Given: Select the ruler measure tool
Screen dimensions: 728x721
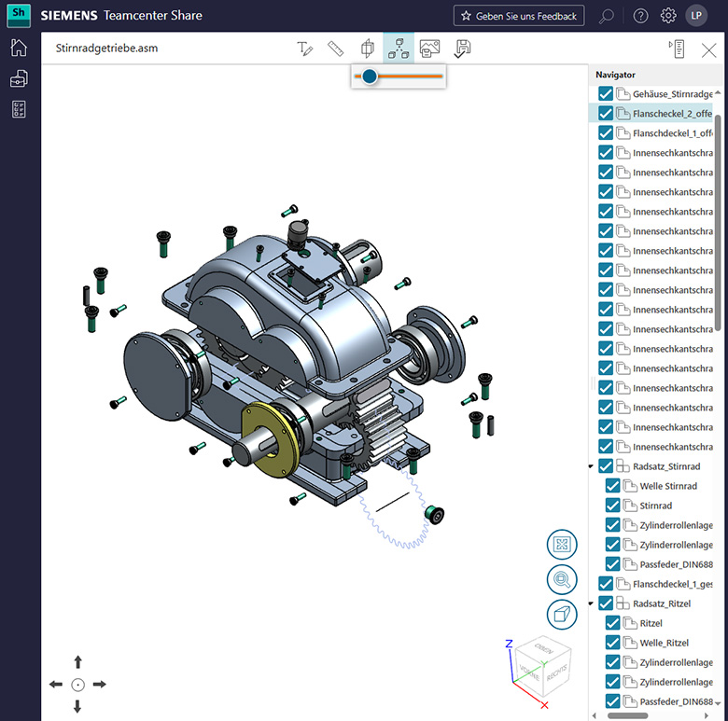Looking at the screenshot, I should (336, 49).
